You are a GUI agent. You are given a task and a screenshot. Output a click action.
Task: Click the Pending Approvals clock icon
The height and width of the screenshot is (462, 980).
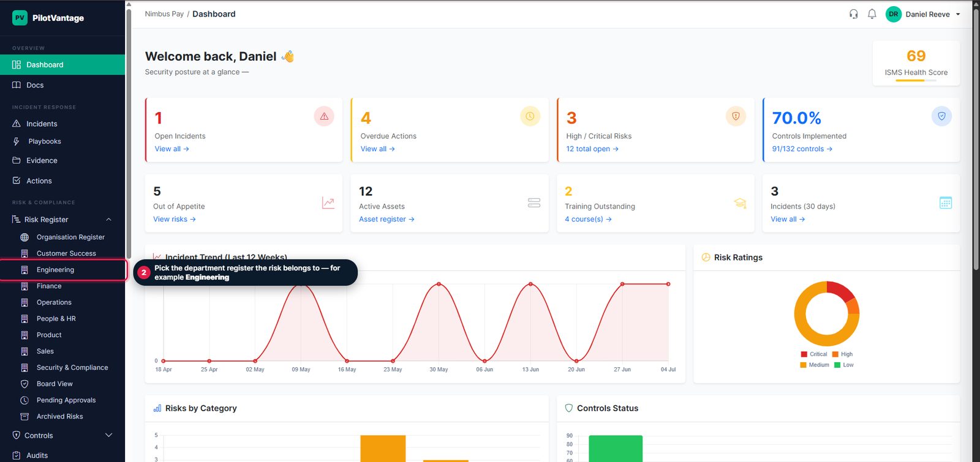point(24,400)
